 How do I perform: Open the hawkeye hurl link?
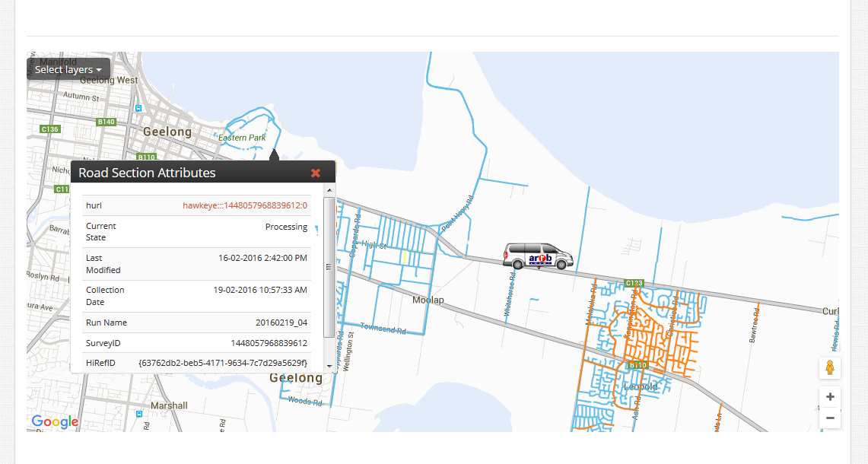click(244, 205)
